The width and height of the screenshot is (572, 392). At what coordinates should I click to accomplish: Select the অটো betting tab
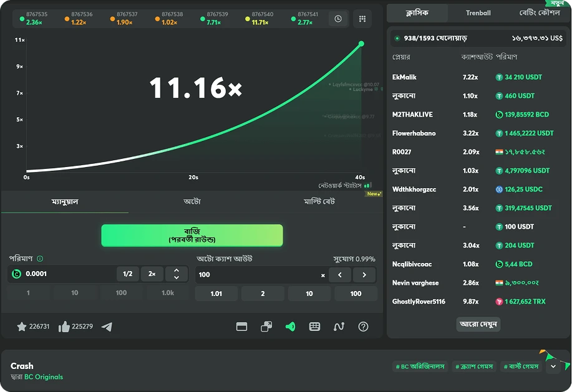192,201
